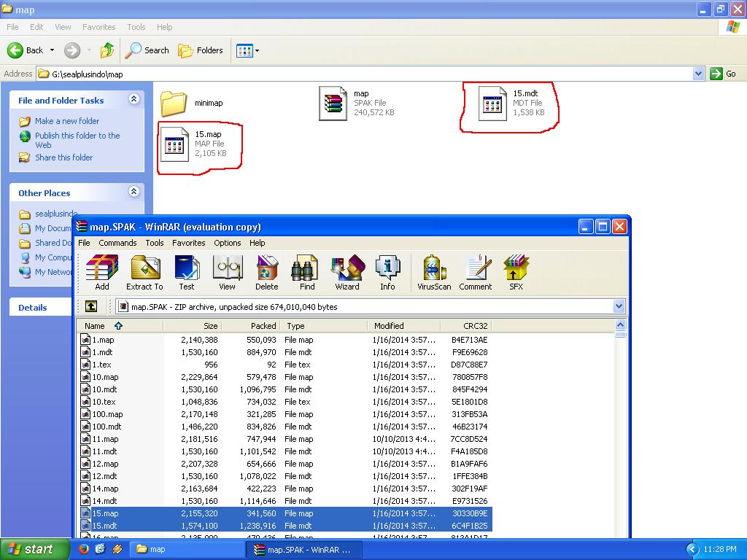
Task: Toggle Folders pane in Explorer
Action: [200, 50]
